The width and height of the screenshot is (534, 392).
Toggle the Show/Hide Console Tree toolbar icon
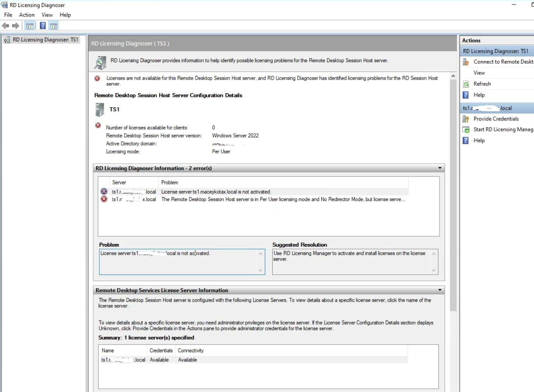pyautogui.click(x=30, y=26)
